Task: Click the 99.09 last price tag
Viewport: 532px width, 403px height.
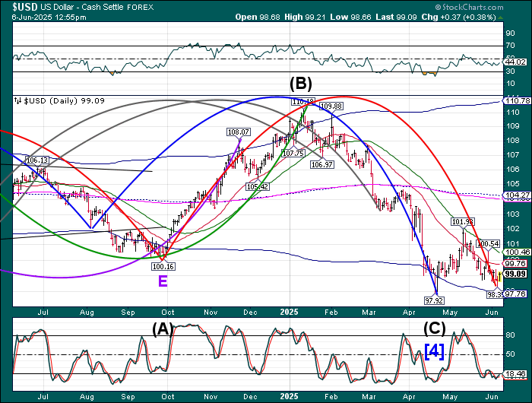Action: (x=516, y=274)
